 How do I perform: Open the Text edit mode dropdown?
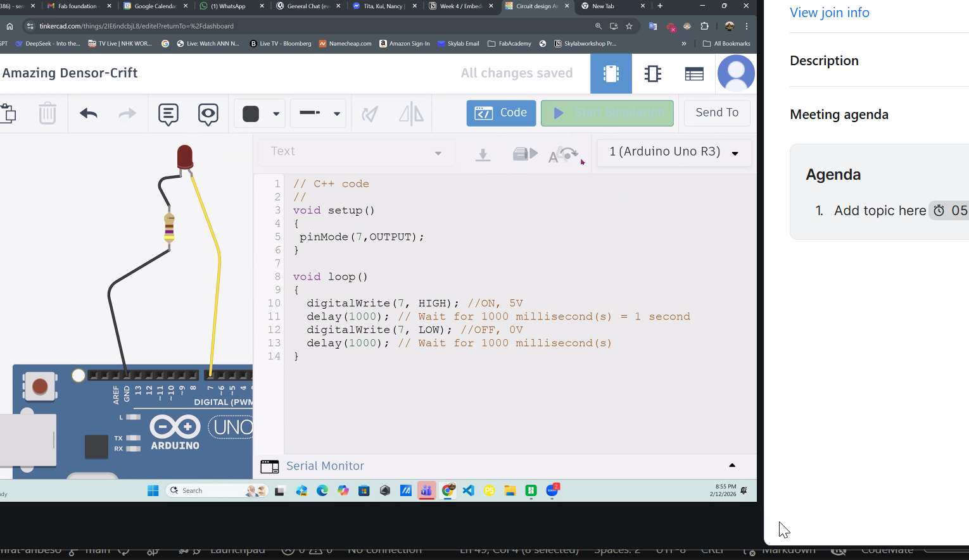(356, 152)
